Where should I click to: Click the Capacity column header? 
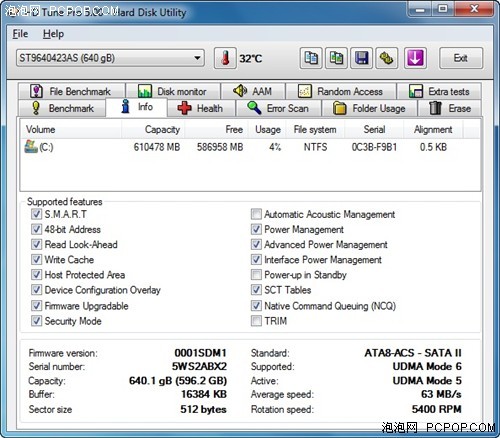[153, 129]
